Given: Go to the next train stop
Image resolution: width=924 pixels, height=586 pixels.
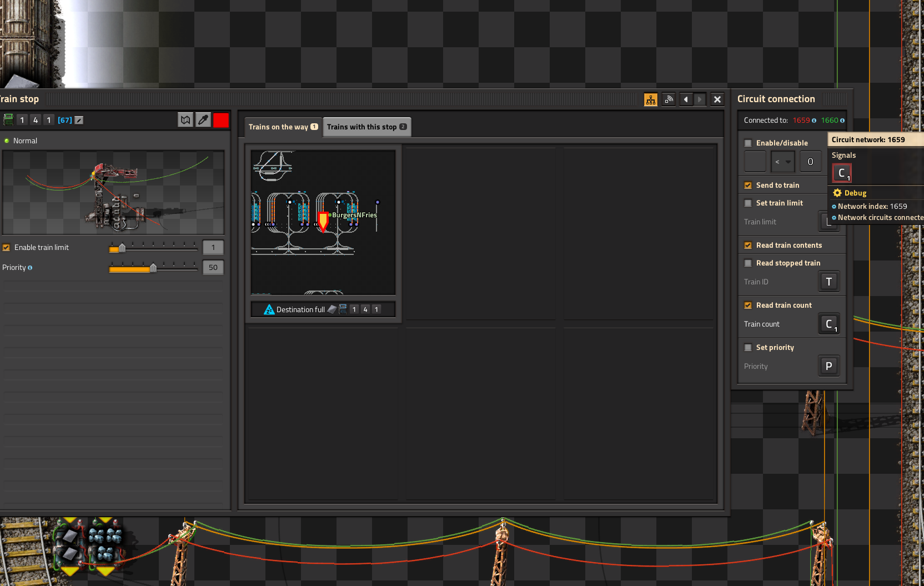Looking at the screenshot, I should pos(700,99).
